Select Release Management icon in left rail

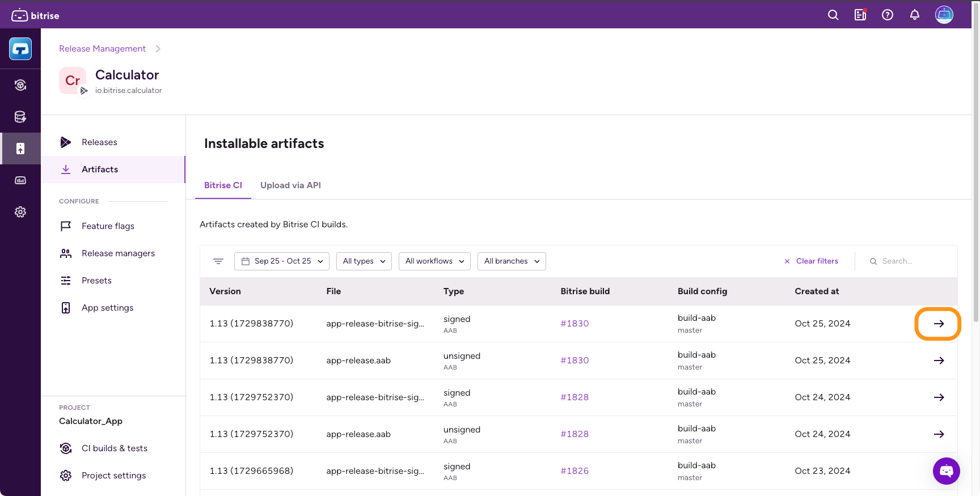tap(20, 149)
